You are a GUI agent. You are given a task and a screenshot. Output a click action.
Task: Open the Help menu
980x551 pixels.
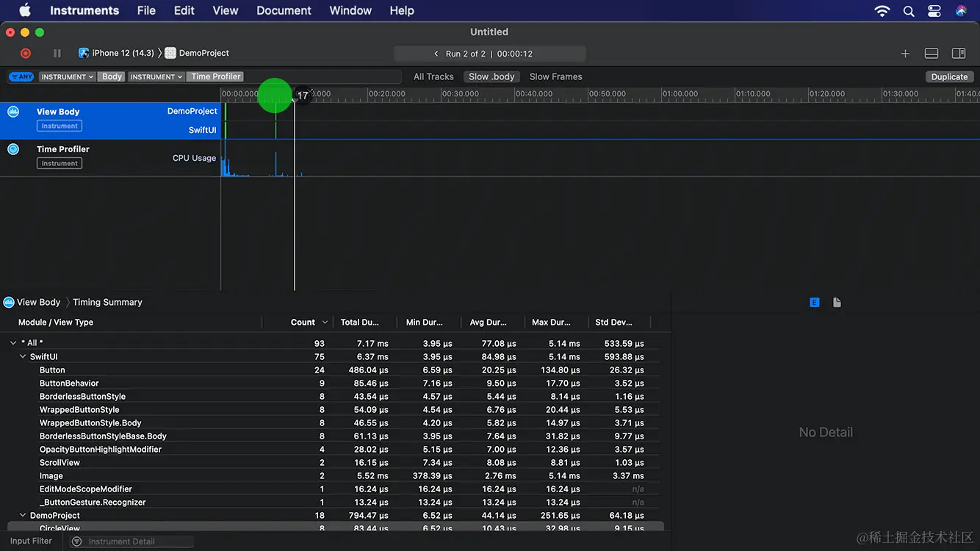pos(402,10)
